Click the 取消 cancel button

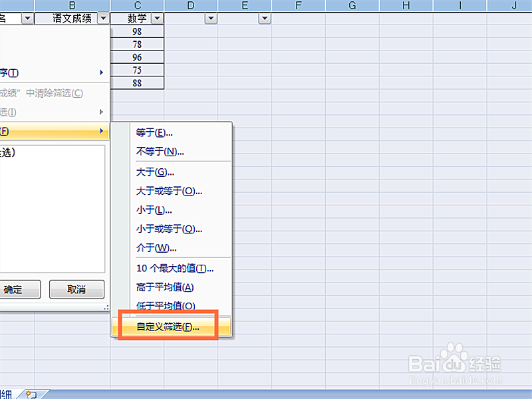(76, 289)
